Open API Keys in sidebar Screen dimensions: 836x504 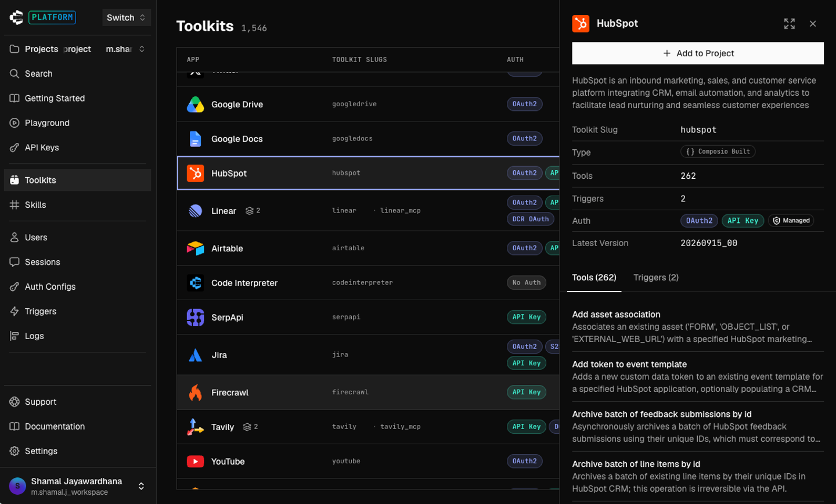point(78,147)
